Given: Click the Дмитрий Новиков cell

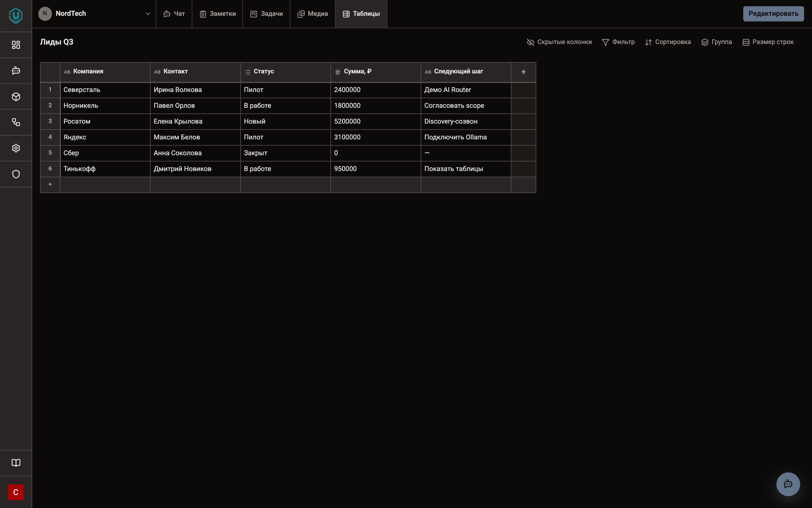Looking at the screenshot, I should click(195, 169).
